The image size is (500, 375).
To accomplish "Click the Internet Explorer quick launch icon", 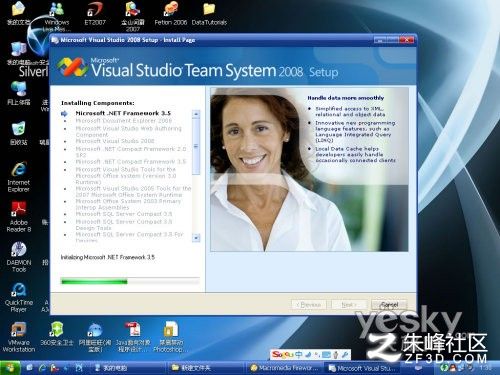I will 43,368.
